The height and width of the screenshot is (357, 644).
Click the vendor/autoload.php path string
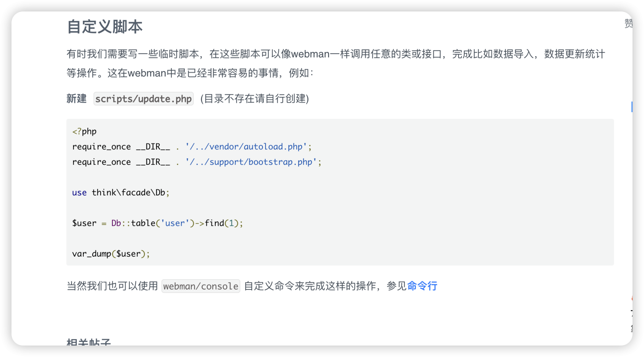[x=246, y=147]
